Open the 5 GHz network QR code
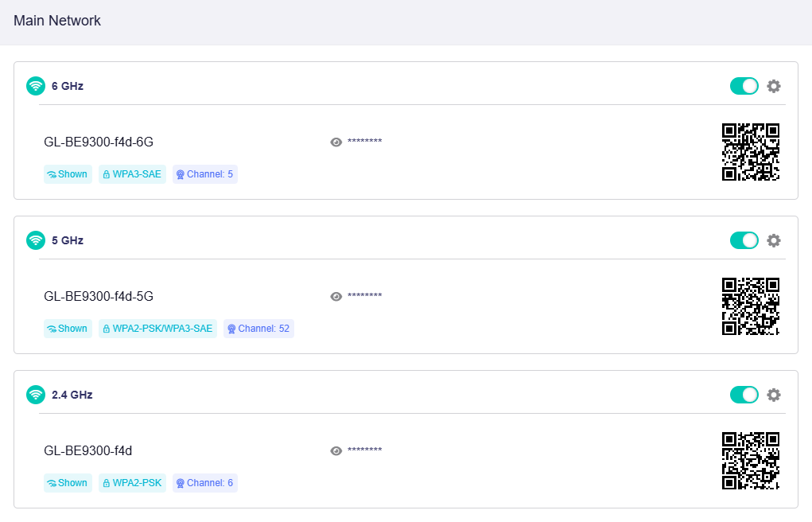 (751, 306)
